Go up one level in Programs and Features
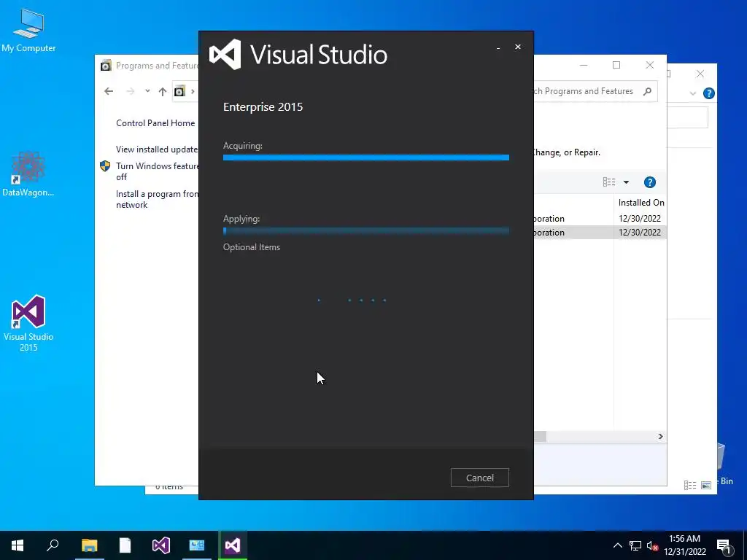Image resolution: width=747 pixels, height=560 pixels. (x=163, y=91)
